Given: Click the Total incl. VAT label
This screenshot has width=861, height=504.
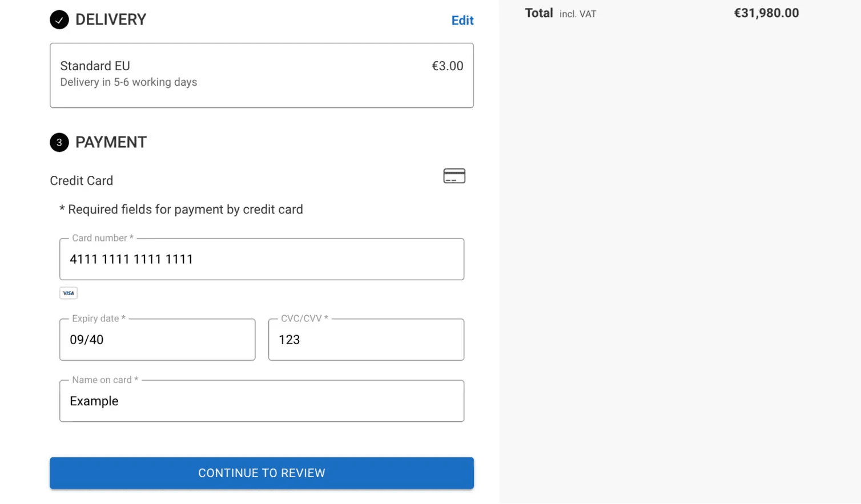Looking at the screenshot, I should click(x=560, y=13).
